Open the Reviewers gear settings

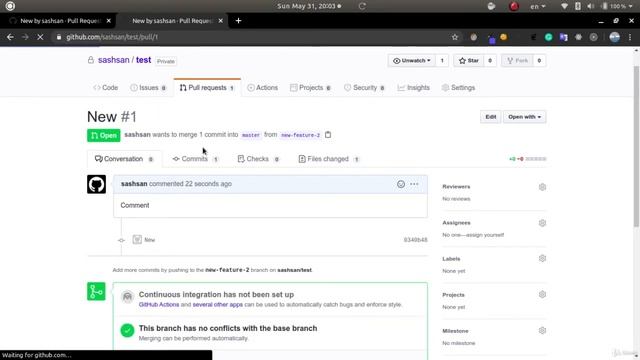pos(542,187)
